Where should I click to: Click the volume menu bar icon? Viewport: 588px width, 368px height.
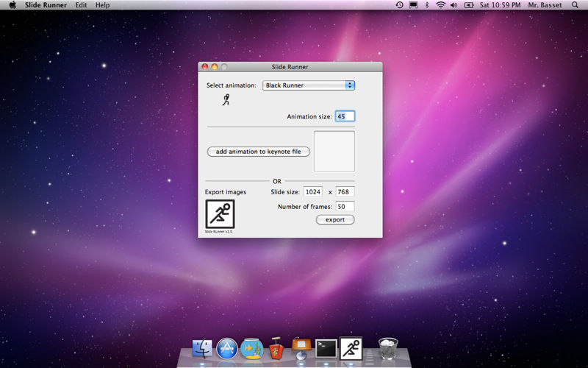[x=453, y=5]
